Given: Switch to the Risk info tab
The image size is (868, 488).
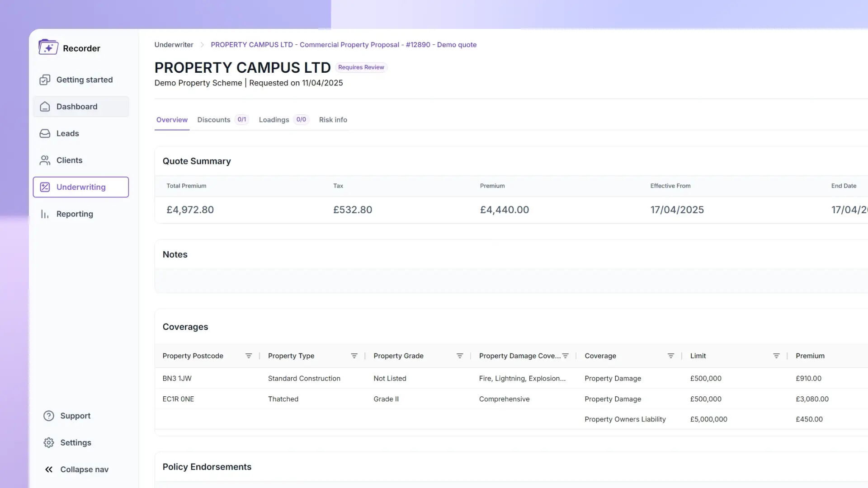Looking at the screenshot, I should tap(333, 120).
